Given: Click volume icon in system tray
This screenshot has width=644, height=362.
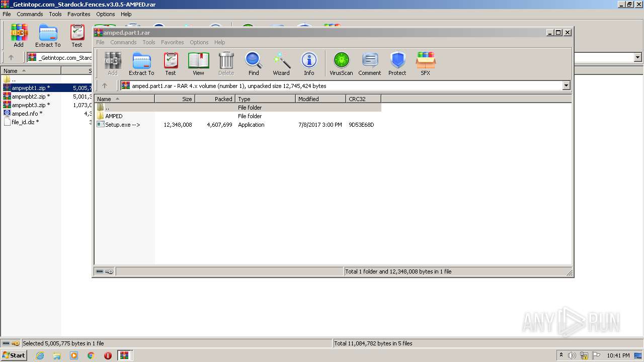Looking at the screenshot, I should point(572,355).
